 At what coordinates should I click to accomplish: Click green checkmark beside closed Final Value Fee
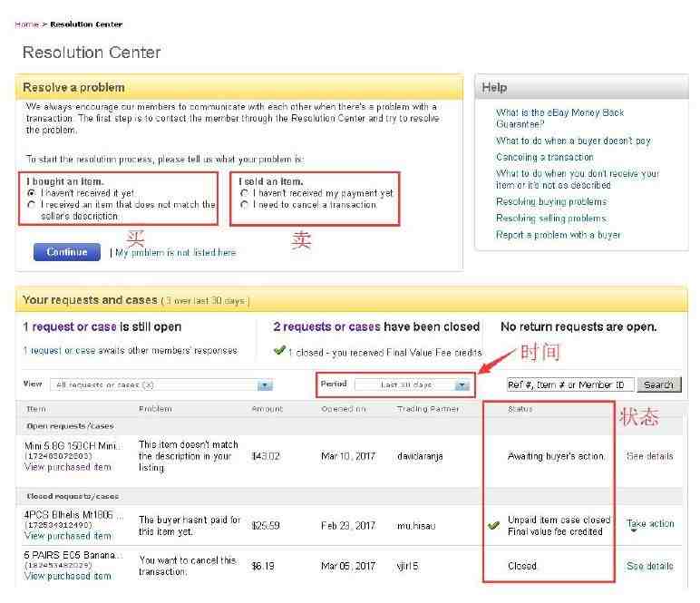click(279, 351)
